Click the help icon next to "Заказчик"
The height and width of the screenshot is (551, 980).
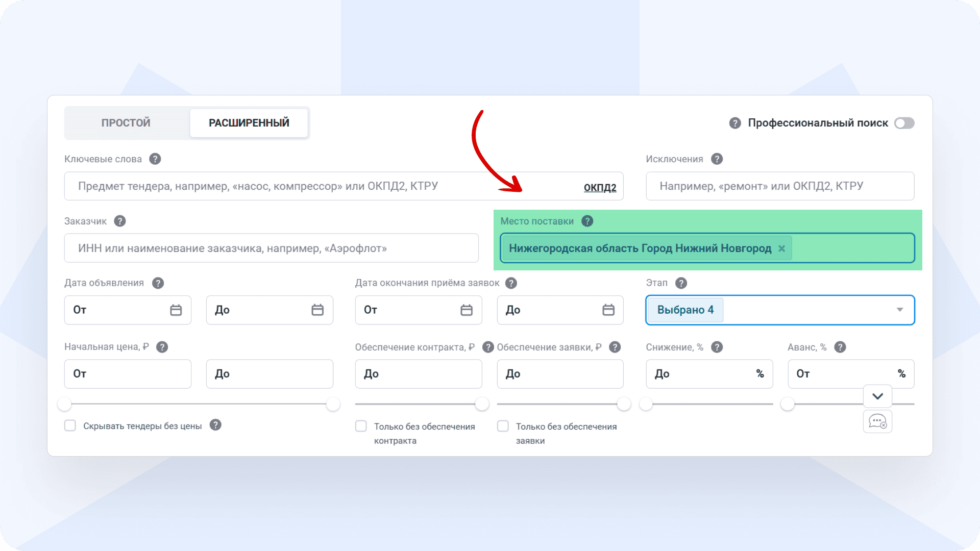click(x=120, y=221)
